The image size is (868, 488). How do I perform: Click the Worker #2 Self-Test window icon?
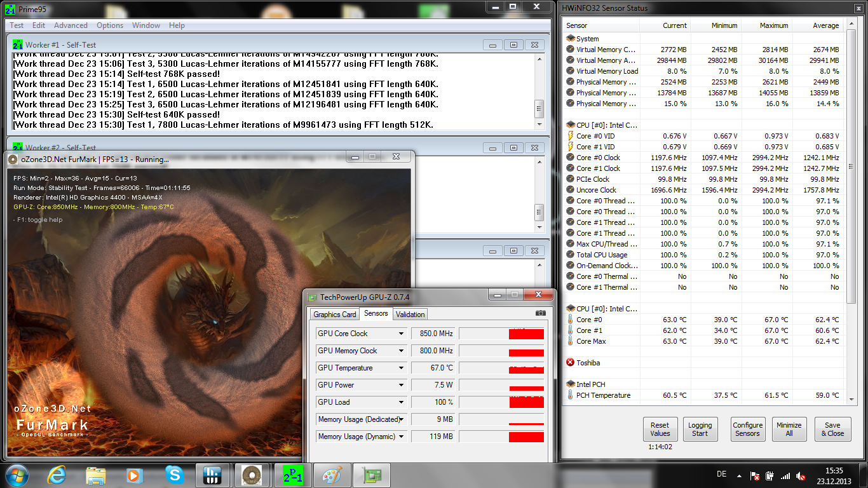tap(17, 147)
